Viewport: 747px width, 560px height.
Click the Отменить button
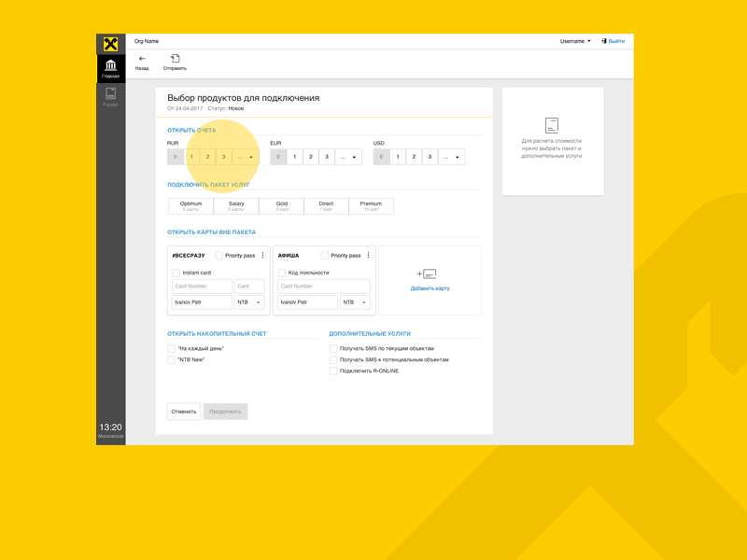(x=183, y=411)
